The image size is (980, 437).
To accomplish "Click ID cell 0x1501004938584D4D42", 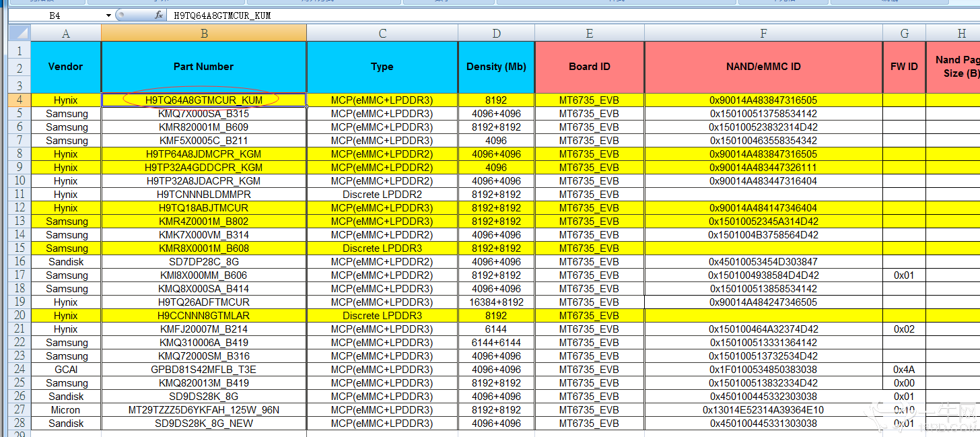I will pyautogui.click(x=763, y=275).
